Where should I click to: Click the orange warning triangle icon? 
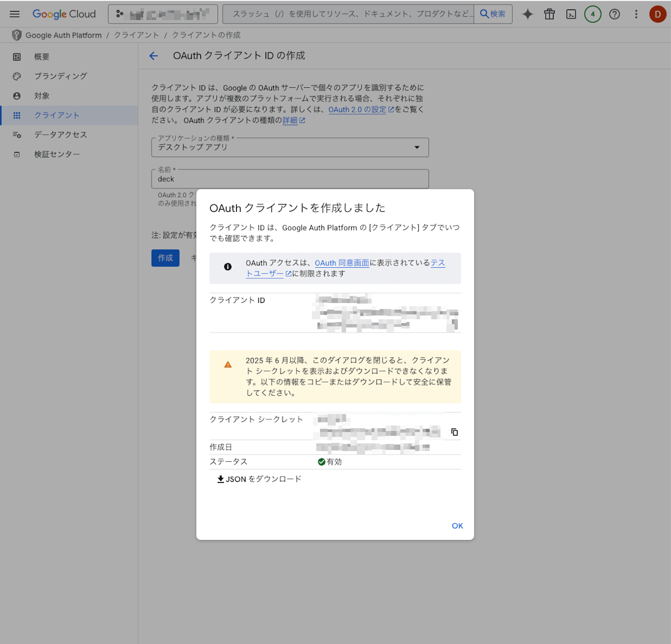(x=228, y=364)
